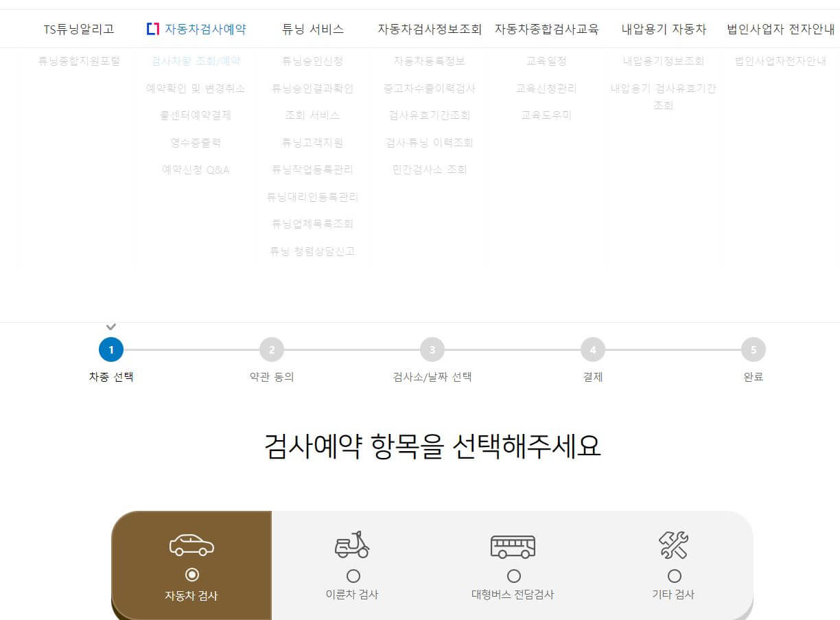Click the 검사차량 조회/예약 submenu entry
This screenshot has height=620, width=840.
click(196, 60)
